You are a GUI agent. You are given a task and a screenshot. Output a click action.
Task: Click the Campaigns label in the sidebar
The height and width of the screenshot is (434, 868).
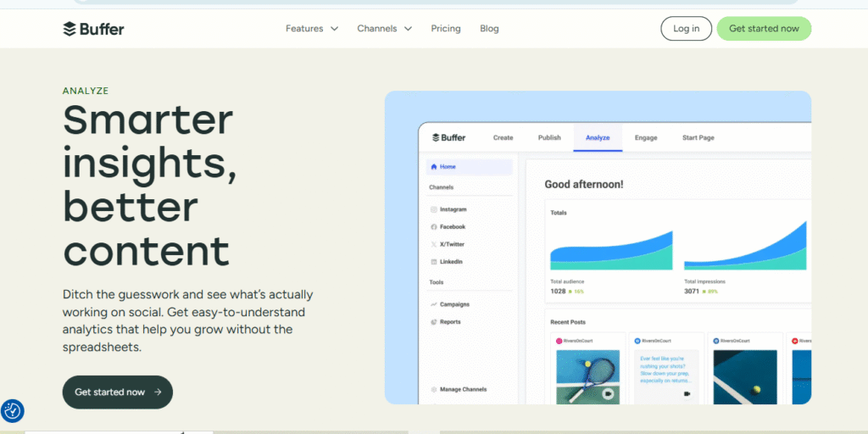pyautogui.click(x=454, y=304)
